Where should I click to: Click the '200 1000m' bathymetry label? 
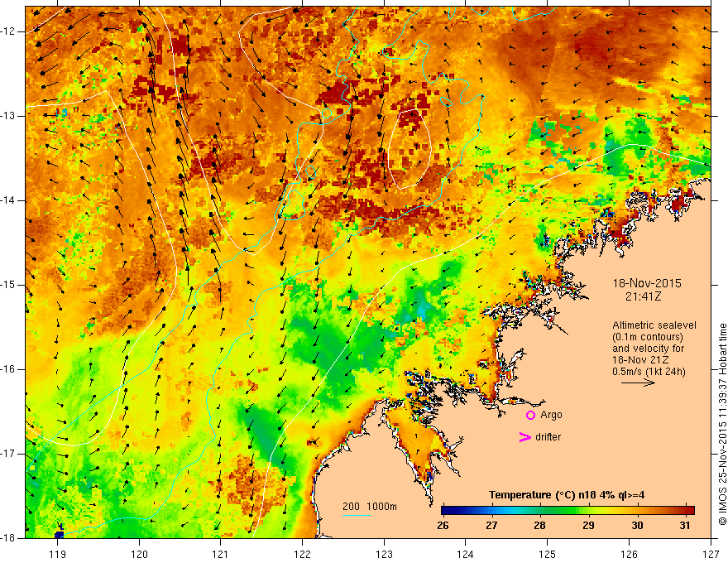point(370,507)
